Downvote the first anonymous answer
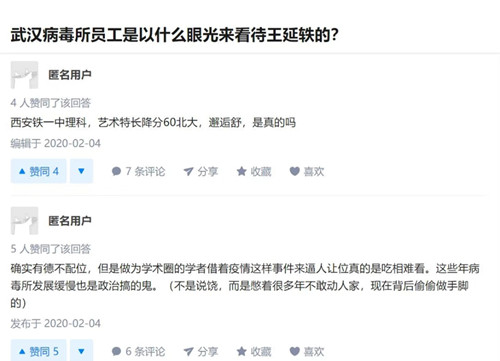The height and width of the screenshot is (361, 500). (x=81, y=171)
